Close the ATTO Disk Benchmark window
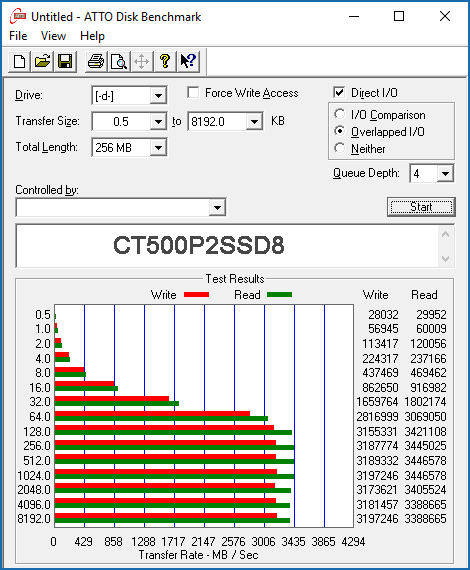 (445, 16)
